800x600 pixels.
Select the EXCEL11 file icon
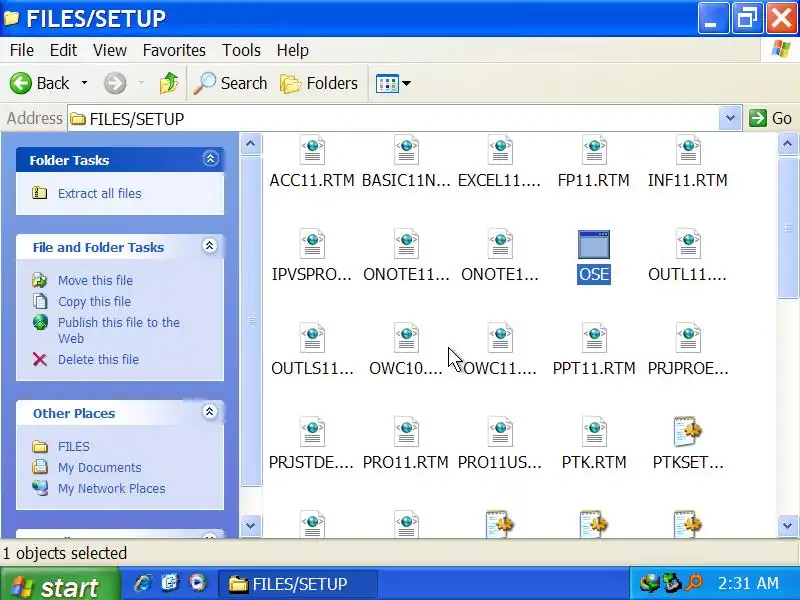(x=500, y=150)
